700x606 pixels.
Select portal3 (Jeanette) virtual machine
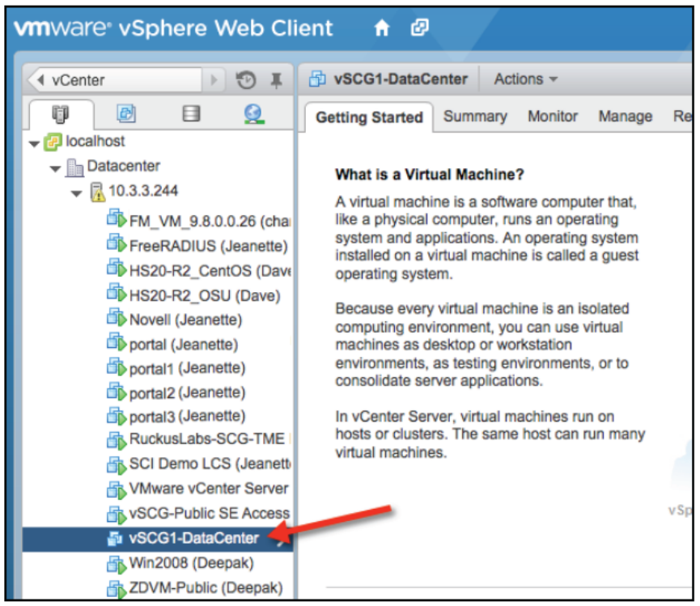[x=188, y=417]
